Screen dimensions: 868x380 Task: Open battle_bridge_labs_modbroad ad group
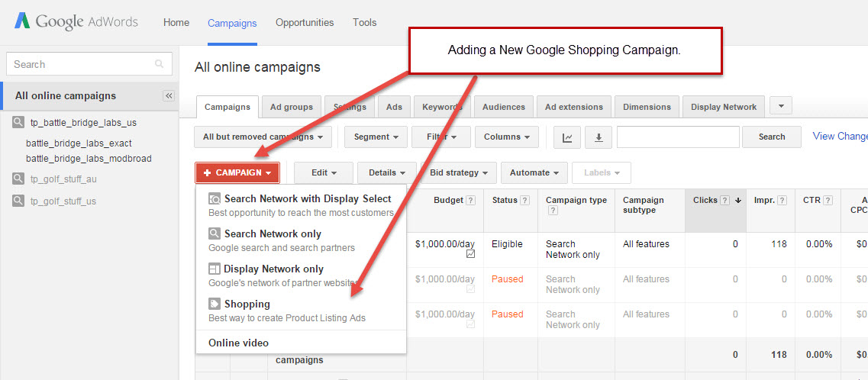(x=89, y=159)
